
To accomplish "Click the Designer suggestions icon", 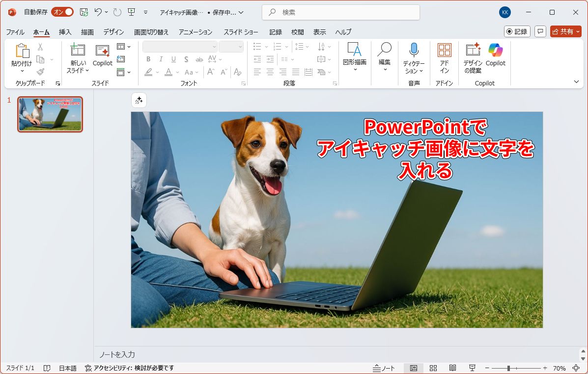I will point(473,50).
